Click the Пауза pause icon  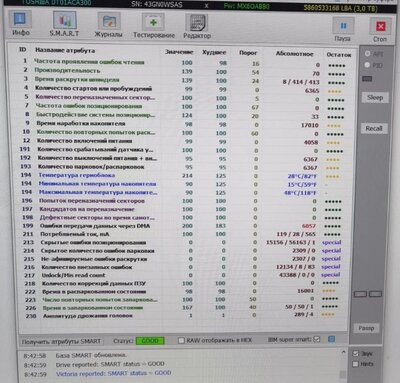[x=343, y=25]
